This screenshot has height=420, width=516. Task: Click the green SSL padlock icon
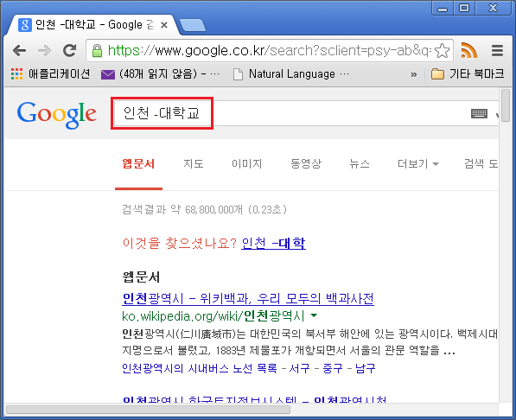[97, 51]
